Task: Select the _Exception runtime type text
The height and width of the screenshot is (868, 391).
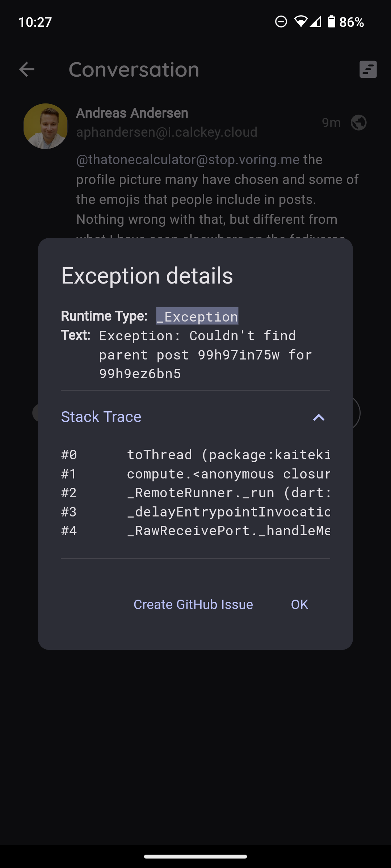Action: coord(197,316)
